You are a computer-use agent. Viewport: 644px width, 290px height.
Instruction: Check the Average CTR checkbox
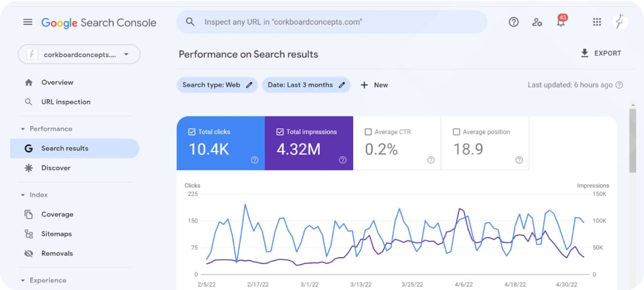pos(368,132)
